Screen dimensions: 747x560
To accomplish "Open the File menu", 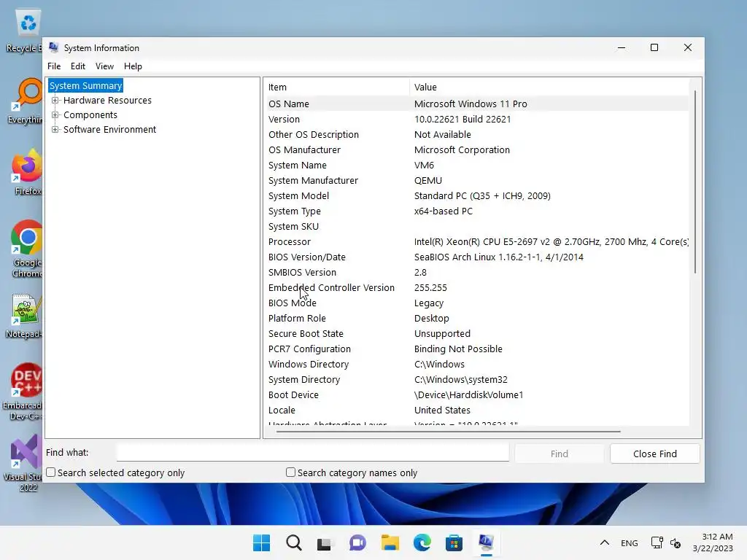I will tap(54, 66).
